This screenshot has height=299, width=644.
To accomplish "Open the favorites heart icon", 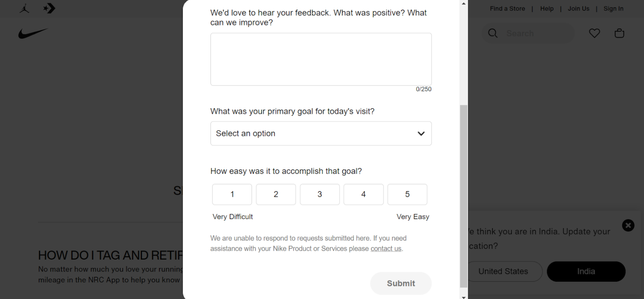I will 595,34.
